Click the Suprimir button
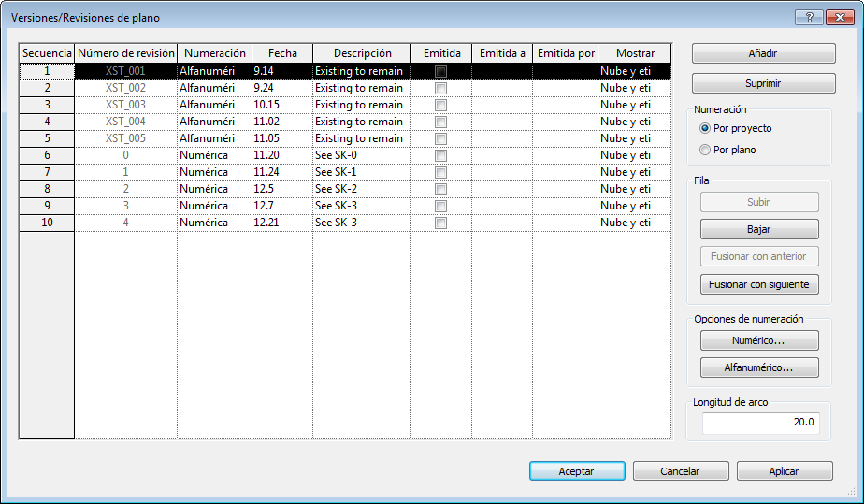 click(763, 83)
